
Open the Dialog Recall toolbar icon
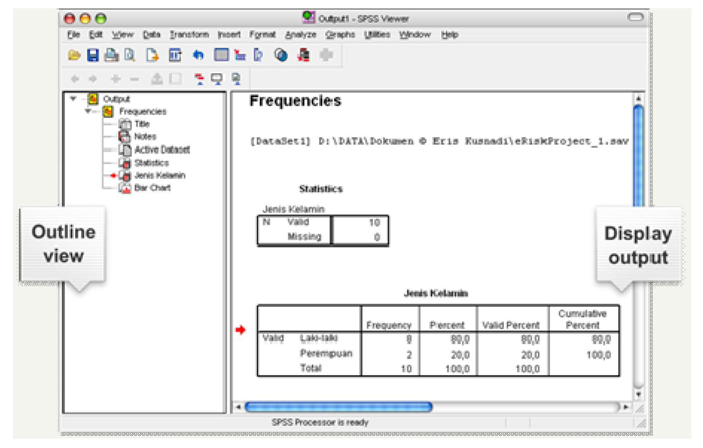point(175,55)
